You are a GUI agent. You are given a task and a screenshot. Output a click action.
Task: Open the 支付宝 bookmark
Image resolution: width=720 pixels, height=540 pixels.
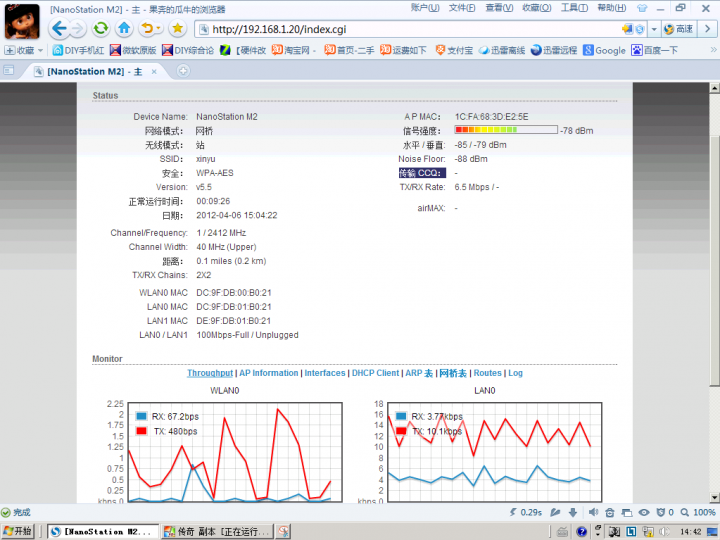454,51
